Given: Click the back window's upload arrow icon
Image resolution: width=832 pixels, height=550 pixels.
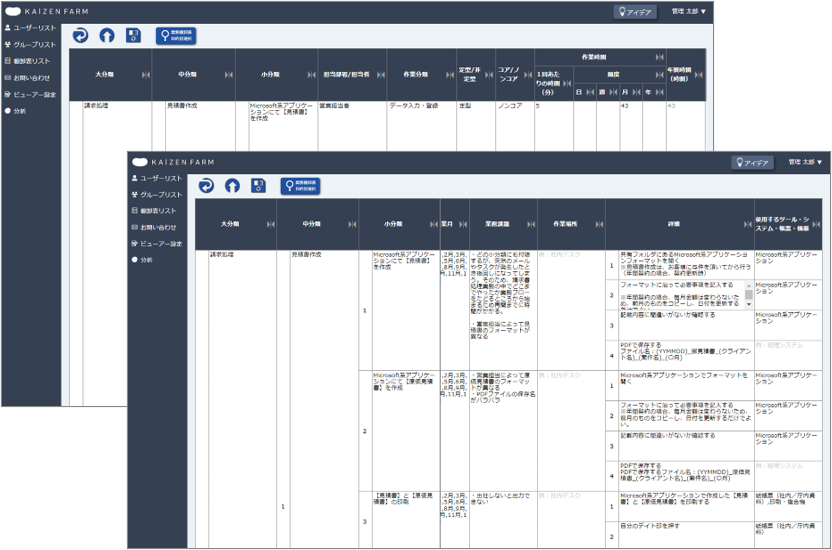Looking at the screenshot, I should (x=107, y=36).
